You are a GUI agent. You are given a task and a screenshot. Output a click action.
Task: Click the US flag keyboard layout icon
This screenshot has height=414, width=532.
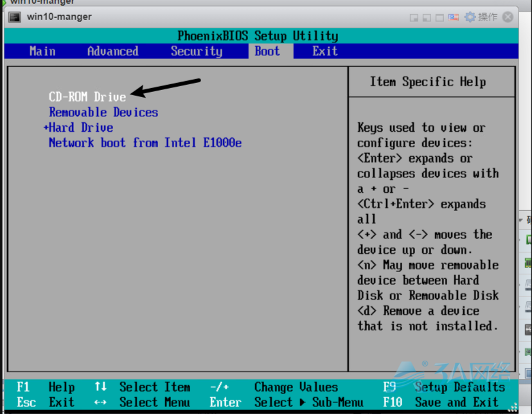point(453,17)
